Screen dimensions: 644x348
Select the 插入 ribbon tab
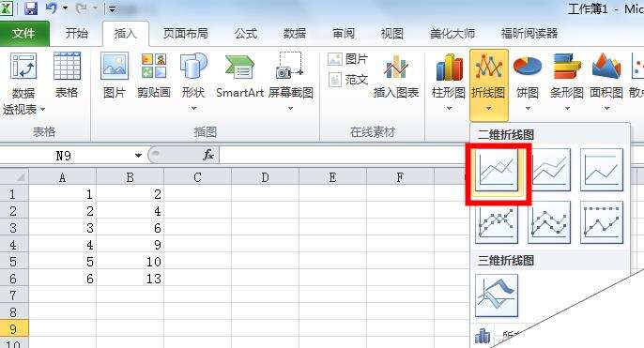click(125, 33)
